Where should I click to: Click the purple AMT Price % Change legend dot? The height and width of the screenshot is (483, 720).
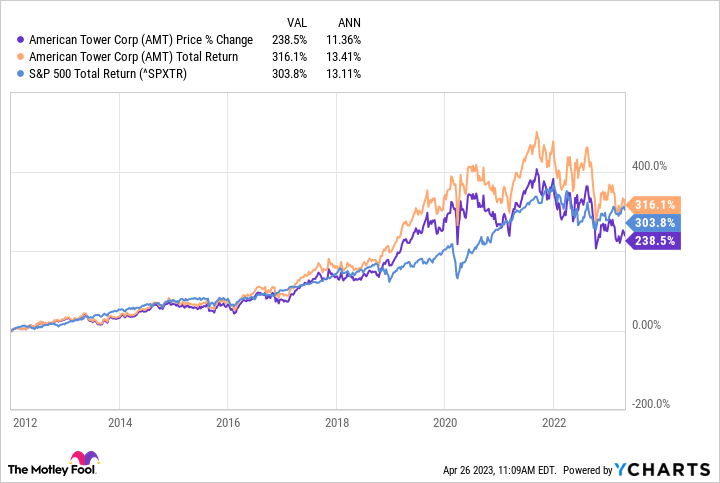(21, 41)
